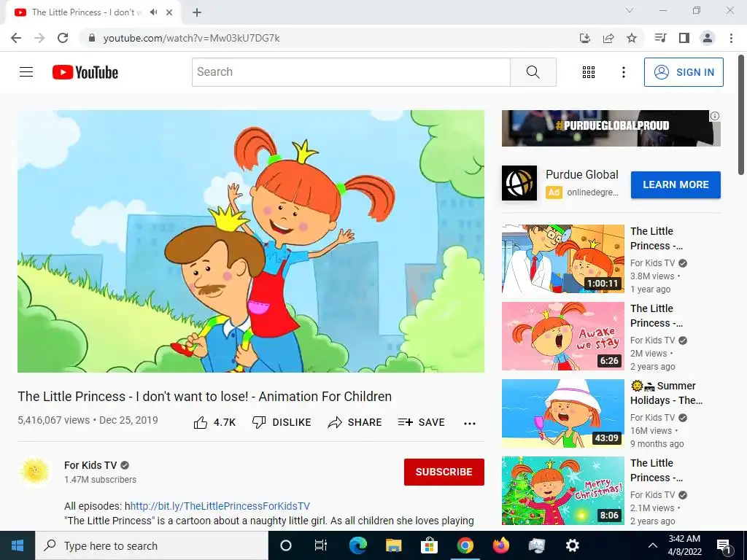Click LEARN MORE on Purdue Global ad
This screenshot has width=747, height=560.
coord(676,184)
